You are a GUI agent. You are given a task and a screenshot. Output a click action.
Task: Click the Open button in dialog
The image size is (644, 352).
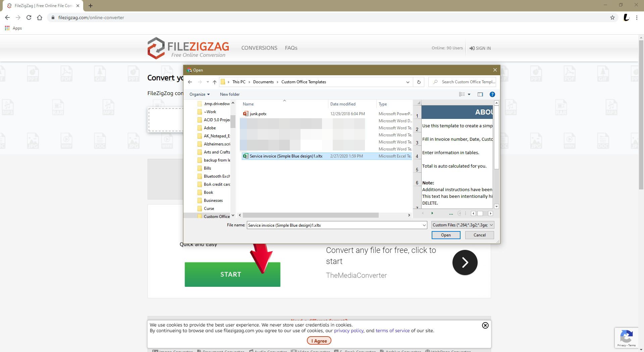point(446,235)
